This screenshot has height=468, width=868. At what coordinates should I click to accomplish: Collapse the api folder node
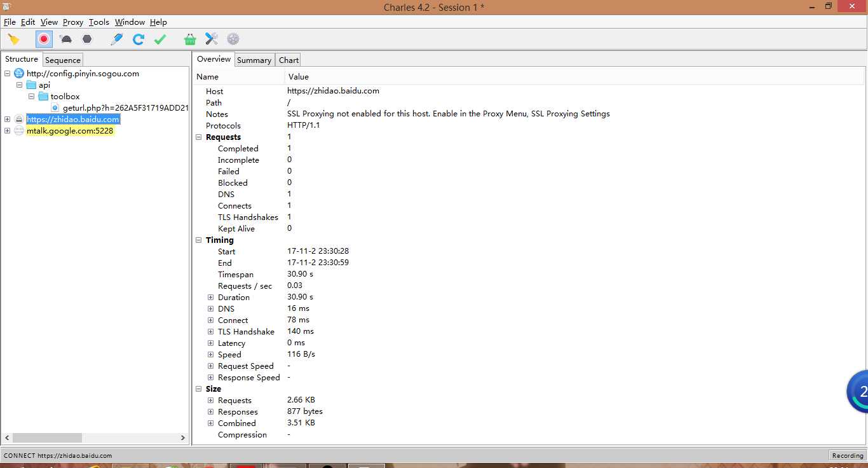(x=20, y=85)
